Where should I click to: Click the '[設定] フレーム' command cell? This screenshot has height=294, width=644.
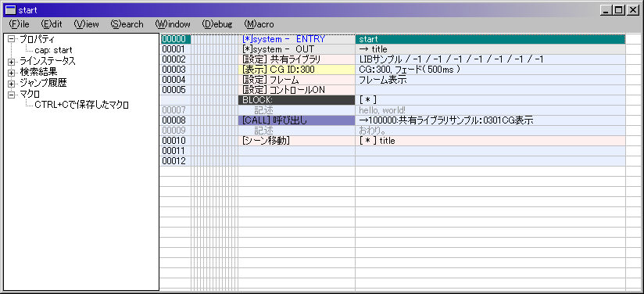(x=296, y=80)
